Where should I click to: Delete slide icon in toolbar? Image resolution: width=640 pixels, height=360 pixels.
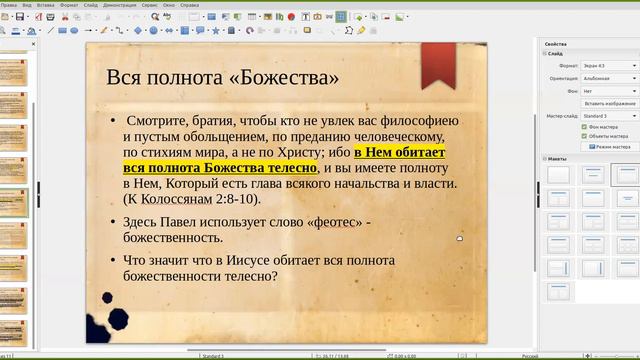click(386, 17)
